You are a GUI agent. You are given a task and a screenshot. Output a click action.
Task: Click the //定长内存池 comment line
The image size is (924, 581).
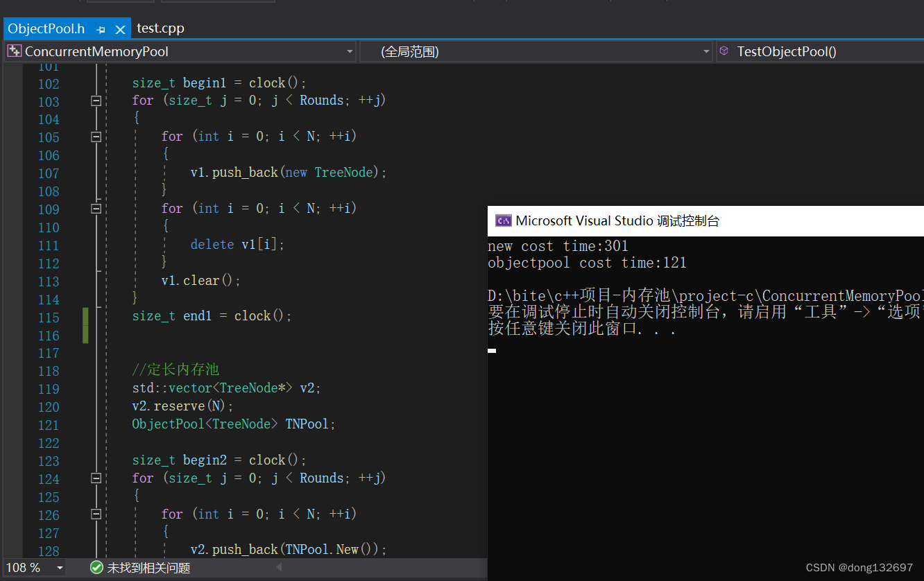tap(176, 370)
